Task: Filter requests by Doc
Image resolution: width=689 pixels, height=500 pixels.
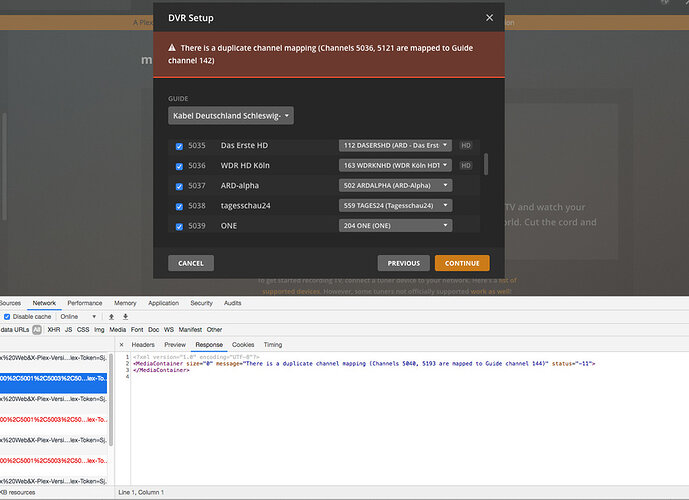Action: pos(153,330)
